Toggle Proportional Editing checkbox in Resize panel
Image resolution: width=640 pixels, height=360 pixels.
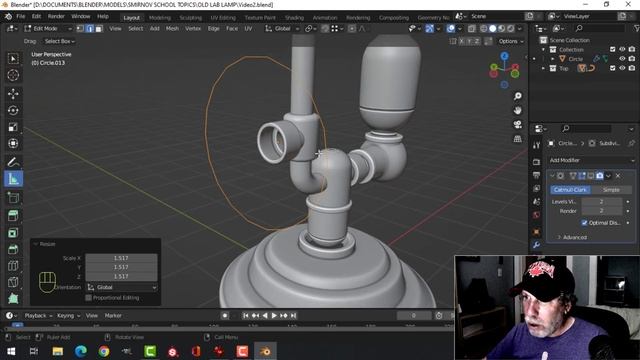pos(88,298)
